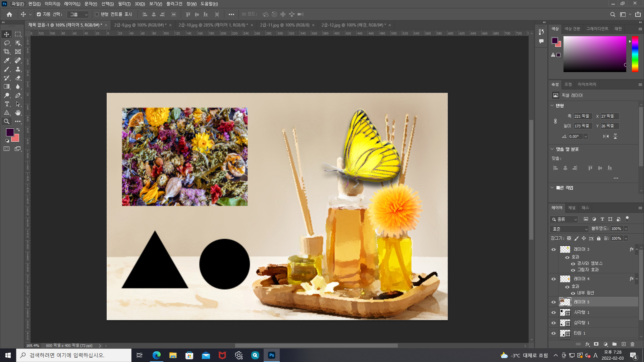Switch to the 채널 panel tab
Image resolution: width=644 pixels, height=362 pixels.
572,208
